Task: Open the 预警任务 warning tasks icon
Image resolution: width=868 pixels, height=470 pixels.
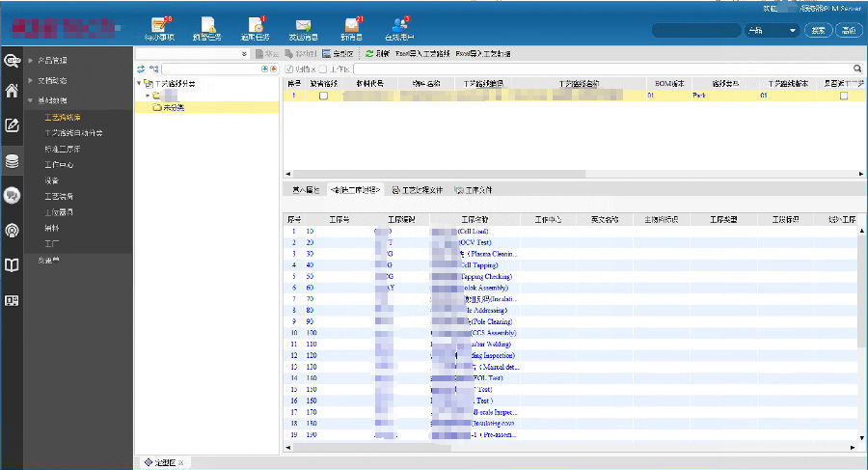Action: (207, 28)
